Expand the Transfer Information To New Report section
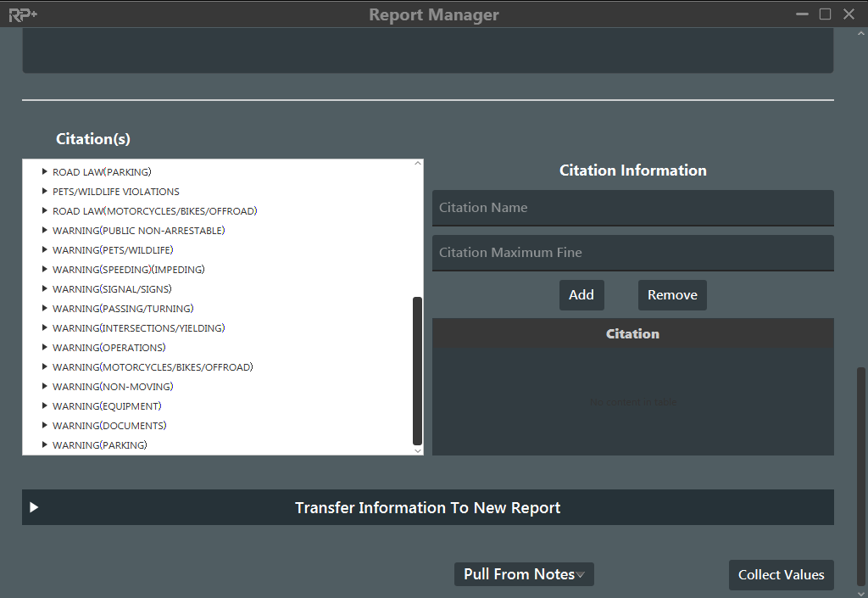Image resolution: width=868 pixels, height=598 pixels. tap(34, 507)
